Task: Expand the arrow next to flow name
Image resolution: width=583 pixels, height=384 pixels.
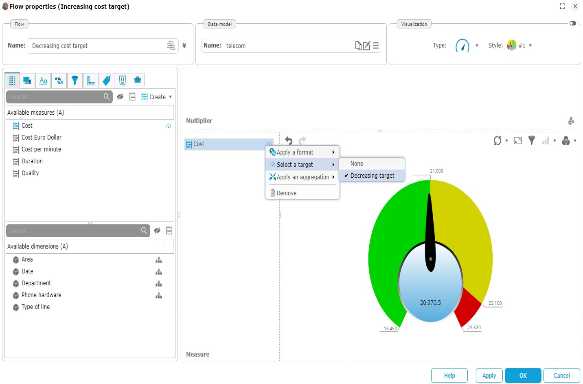Action: [x=184, y=45]
